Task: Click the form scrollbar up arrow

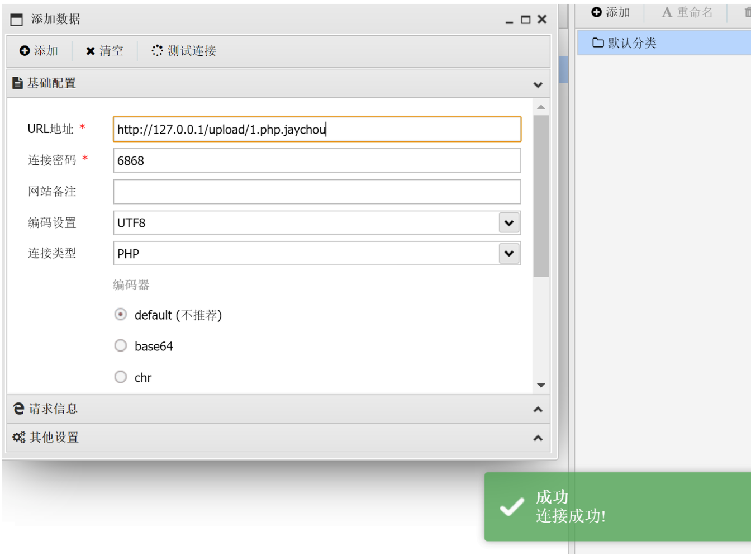Action: click(x=541, y=107)
